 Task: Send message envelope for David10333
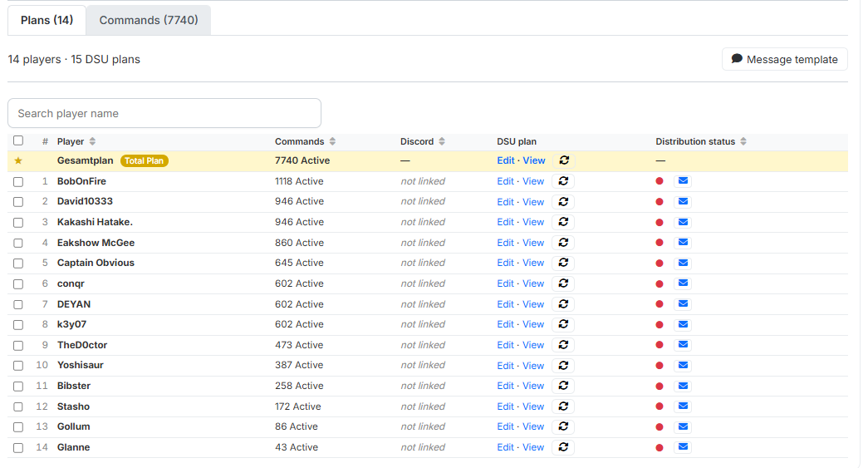point(683,201)
